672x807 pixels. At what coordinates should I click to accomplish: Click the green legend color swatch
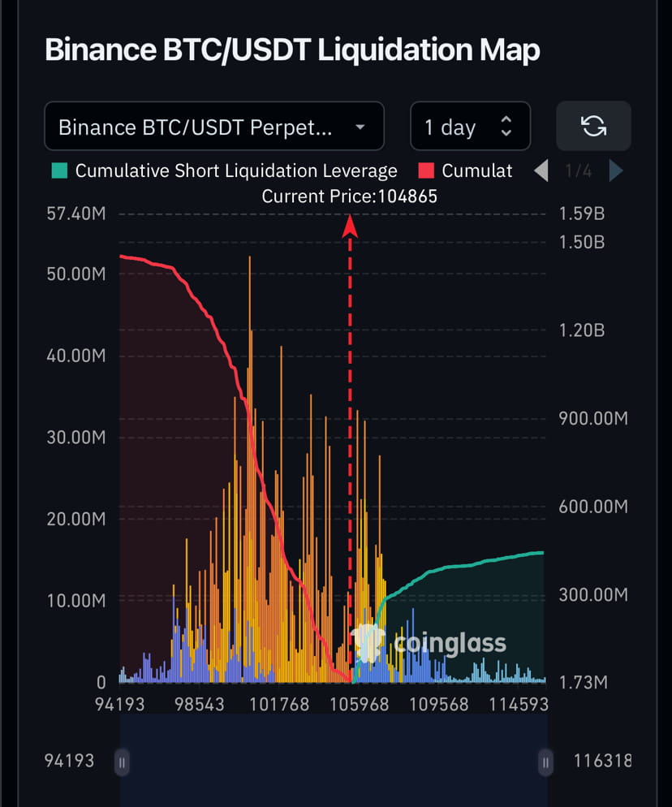[60, 170]
